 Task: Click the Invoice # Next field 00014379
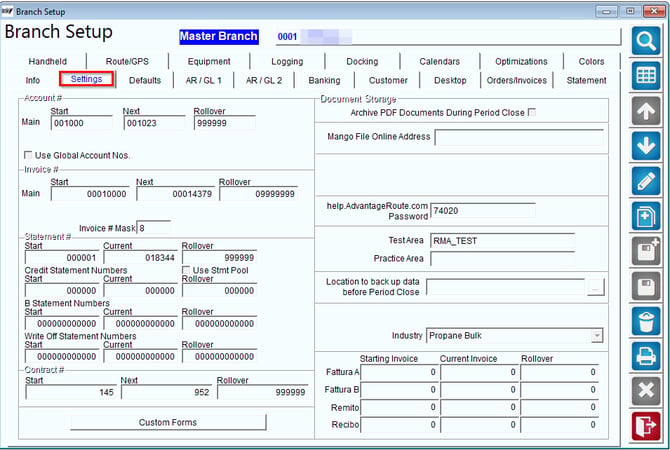coord(176,194)
